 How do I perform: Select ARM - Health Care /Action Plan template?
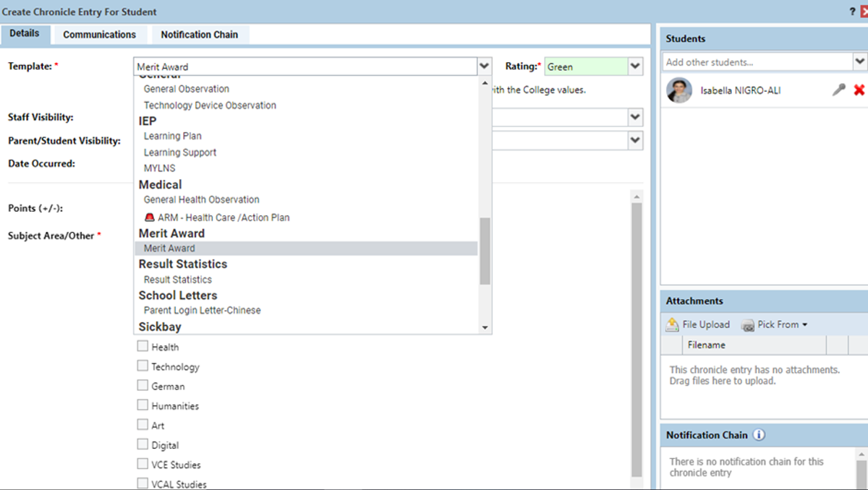[223, 218]
